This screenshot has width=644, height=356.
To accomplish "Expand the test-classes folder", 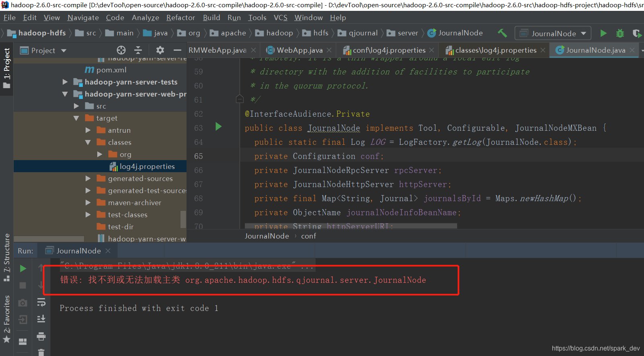I will click(x=88, y=214).
